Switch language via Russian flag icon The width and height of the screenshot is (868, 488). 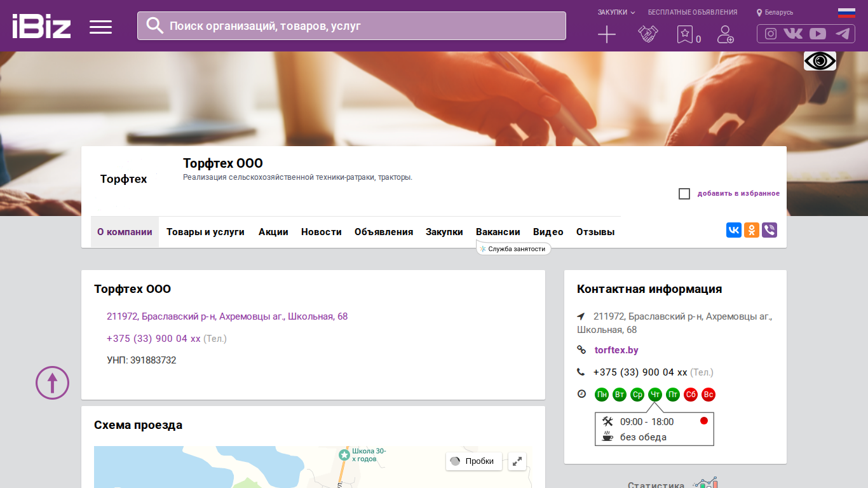click(x=846, y=13)
